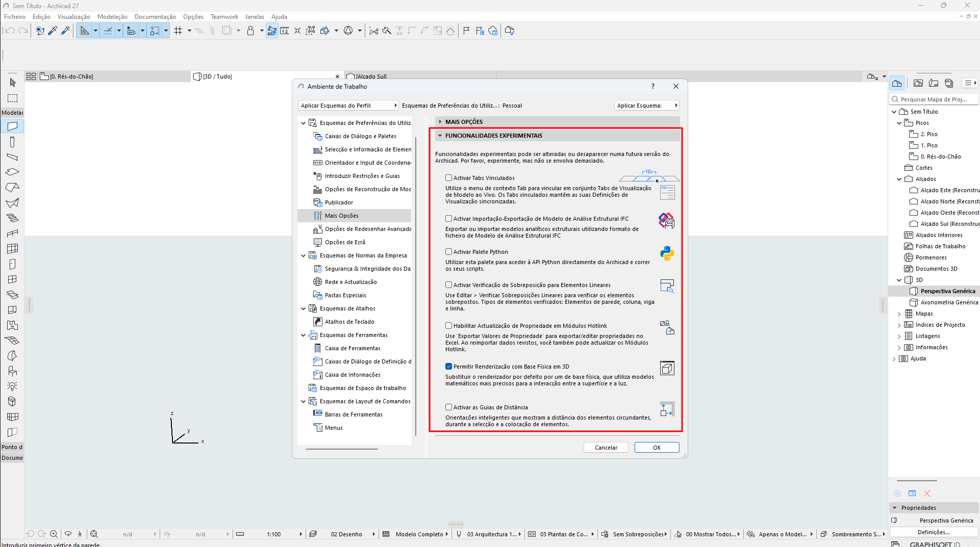Collapse the Pisos folder in Navigator
This screenshot has height=547, width=980.
[899, 123]
